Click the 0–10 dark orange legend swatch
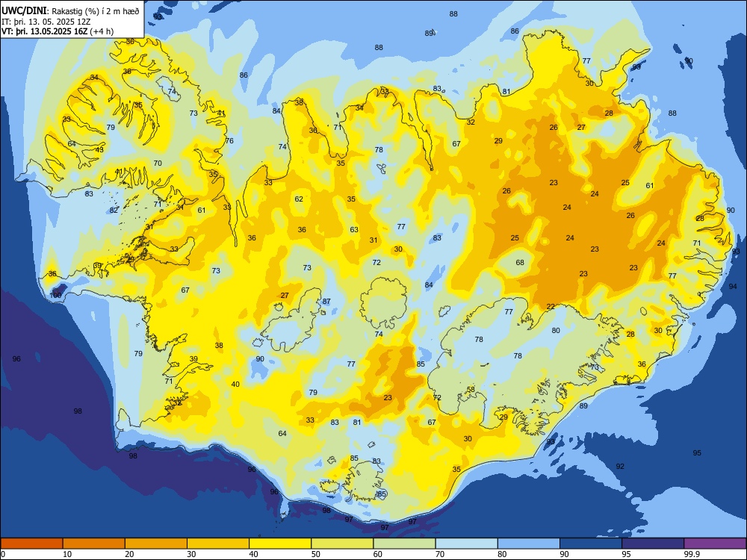Image resolution: width=747 pixels, height=560 pixels. coord(31,544)
